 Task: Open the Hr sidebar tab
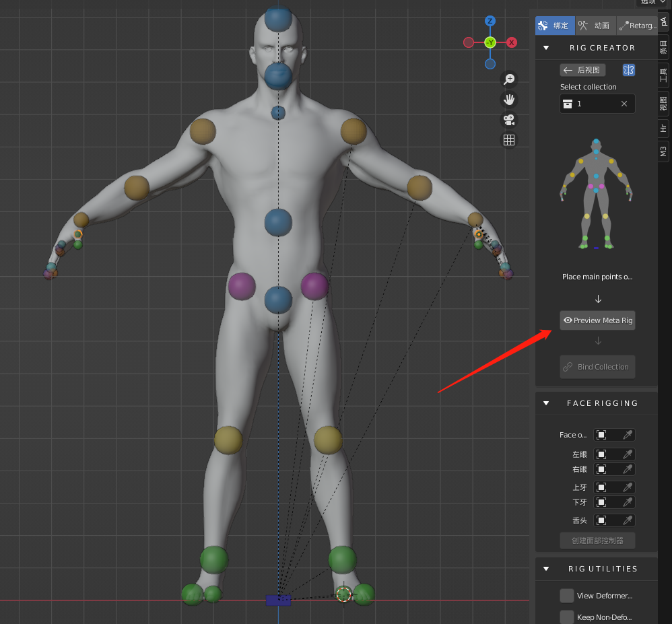pyautogui.click(x=663, y=128)
